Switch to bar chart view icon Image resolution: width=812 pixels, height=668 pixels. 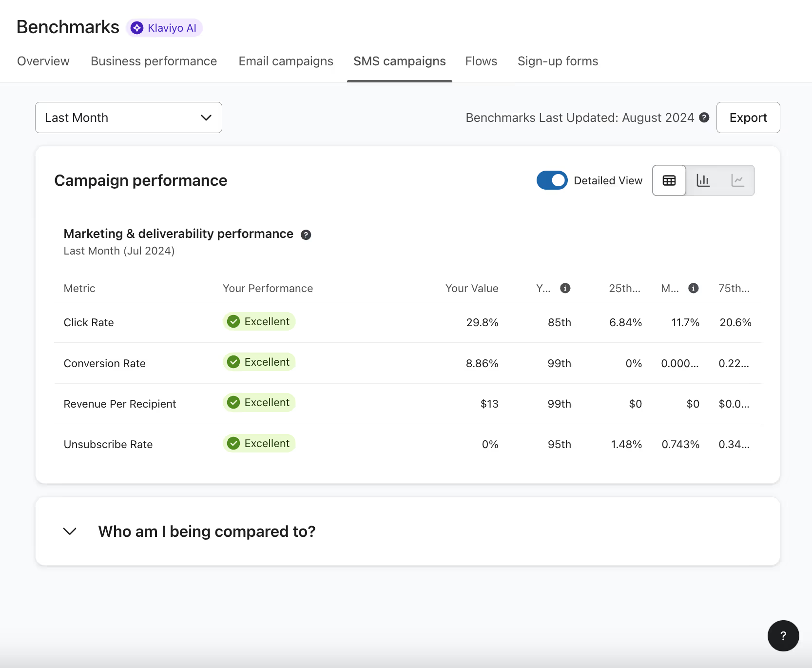tap(703, 180)
